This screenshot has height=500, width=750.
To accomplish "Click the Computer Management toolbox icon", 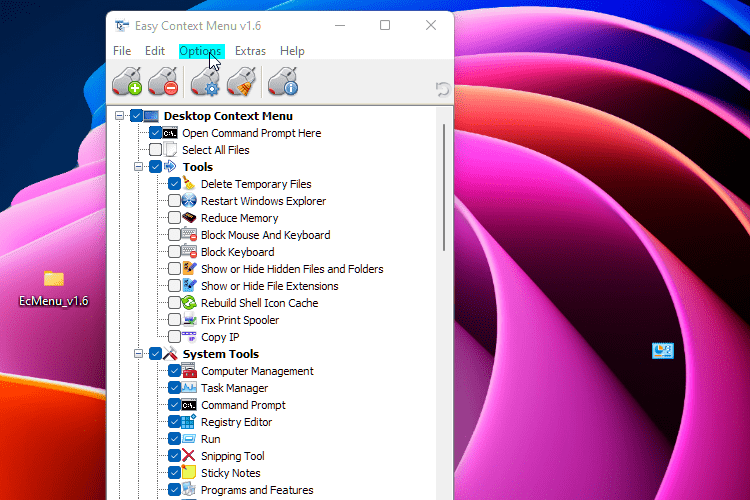I will coord(189,370).
